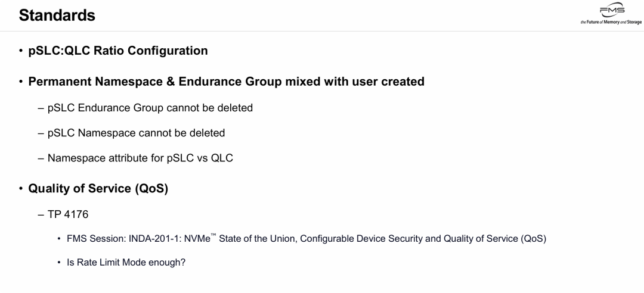Click Namespace attribute for pSLC vs QLC
Image resolution: width=644 pixels, height=293 pixels.
(140, 158)
